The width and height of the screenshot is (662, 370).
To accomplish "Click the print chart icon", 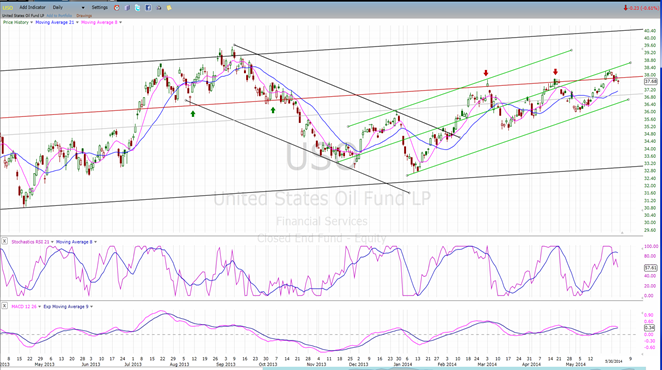I will [159, 8].
